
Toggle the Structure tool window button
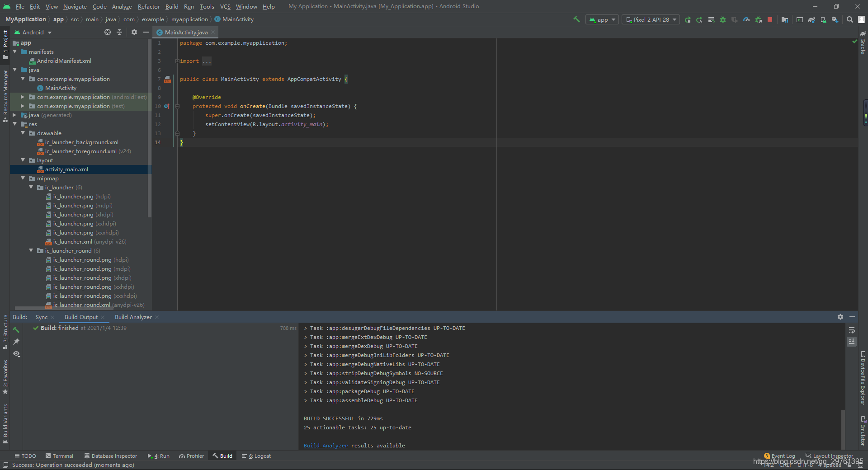[x=5, y=331]
